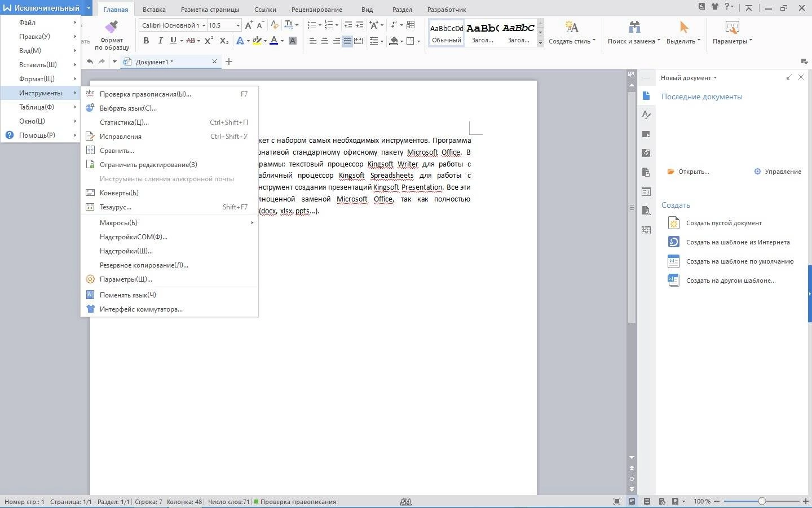Toggle Проверка правописания in status bar
The height and width of the screenshot is (508, 812).
coord(295,501)
